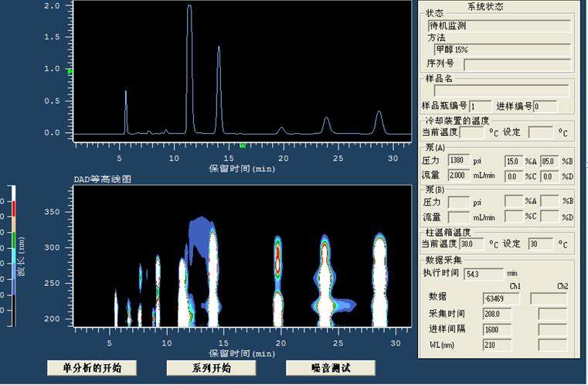Click Pump B empty %A field
Viewport: 588px width, 385px height.
pos(513,201)
